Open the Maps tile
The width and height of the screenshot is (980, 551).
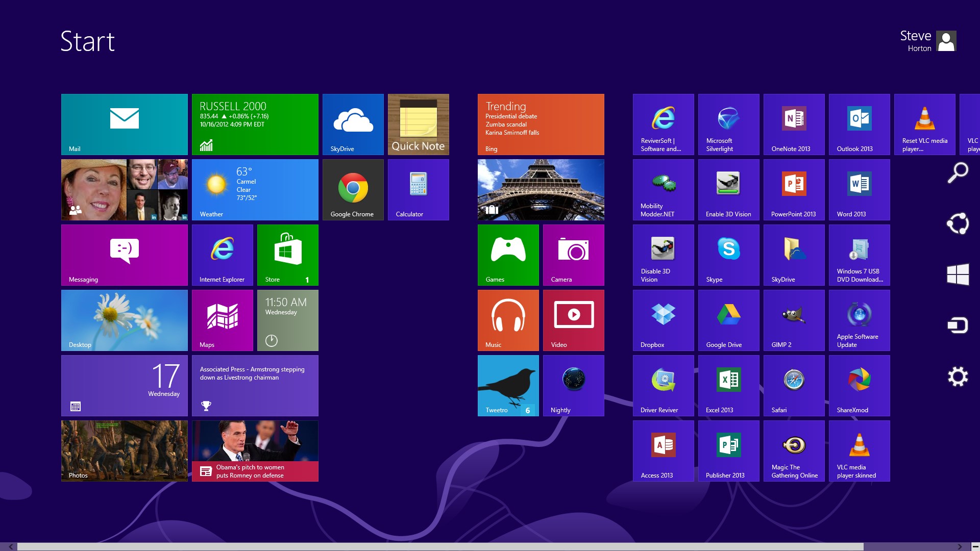(223, 320)
